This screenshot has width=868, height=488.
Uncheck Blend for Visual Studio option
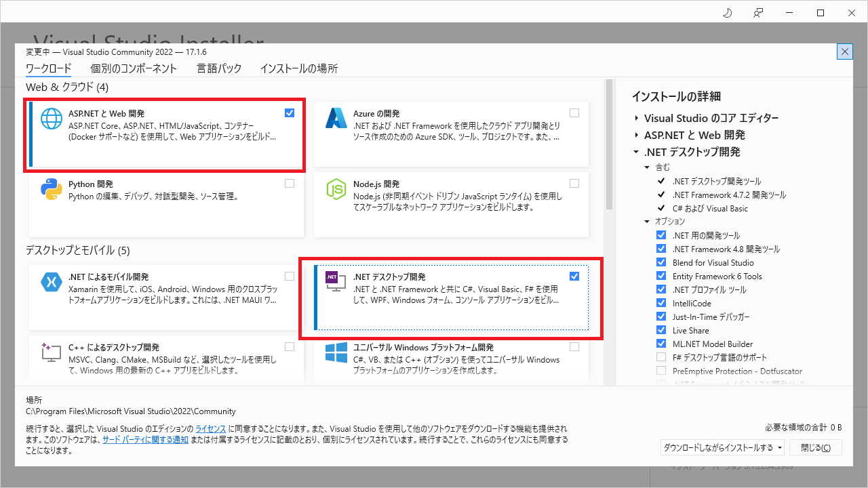click(x=661, y=262)
